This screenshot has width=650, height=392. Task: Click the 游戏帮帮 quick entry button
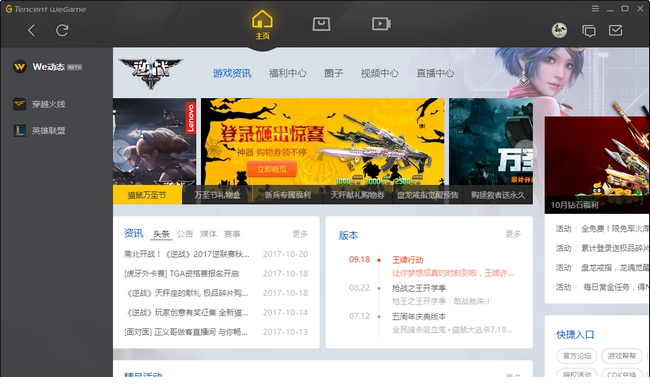(621, 356)
